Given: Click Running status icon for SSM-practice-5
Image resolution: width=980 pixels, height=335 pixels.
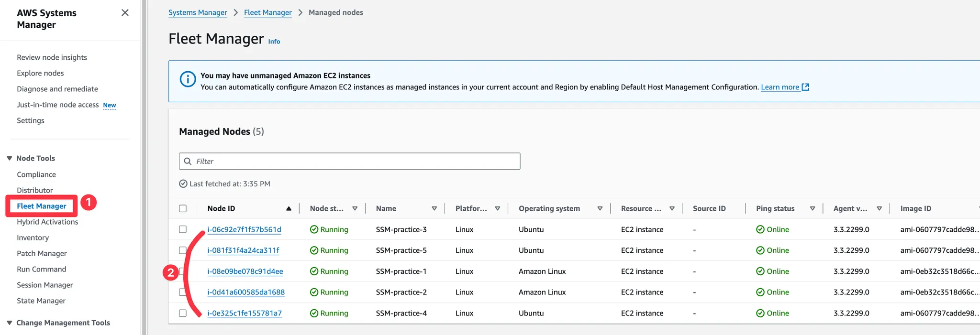Looking at the screenshot, I should point(314,250).
